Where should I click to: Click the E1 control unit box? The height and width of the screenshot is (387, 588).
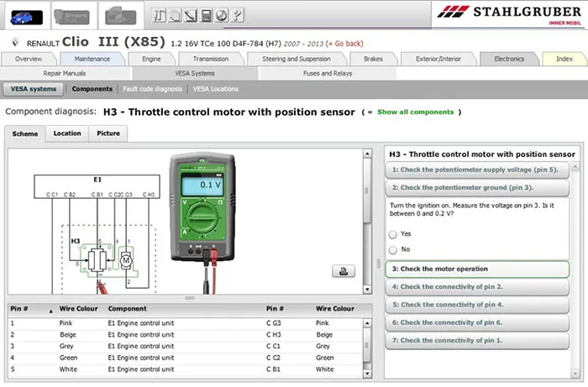pyautogui.click(x=97, y=186)
